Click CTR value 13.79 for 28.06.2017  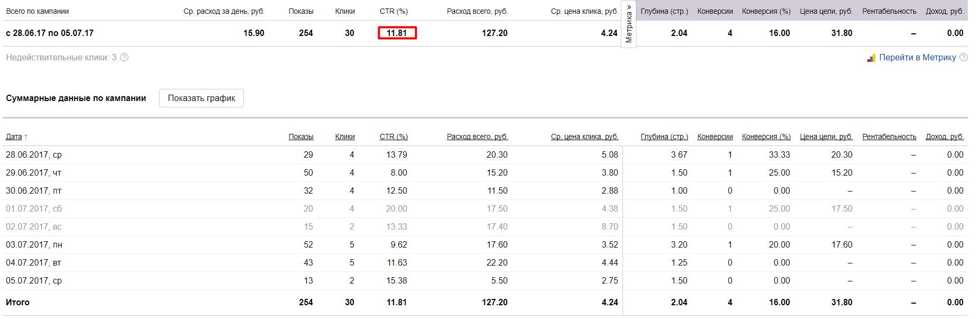click(397, 154)
